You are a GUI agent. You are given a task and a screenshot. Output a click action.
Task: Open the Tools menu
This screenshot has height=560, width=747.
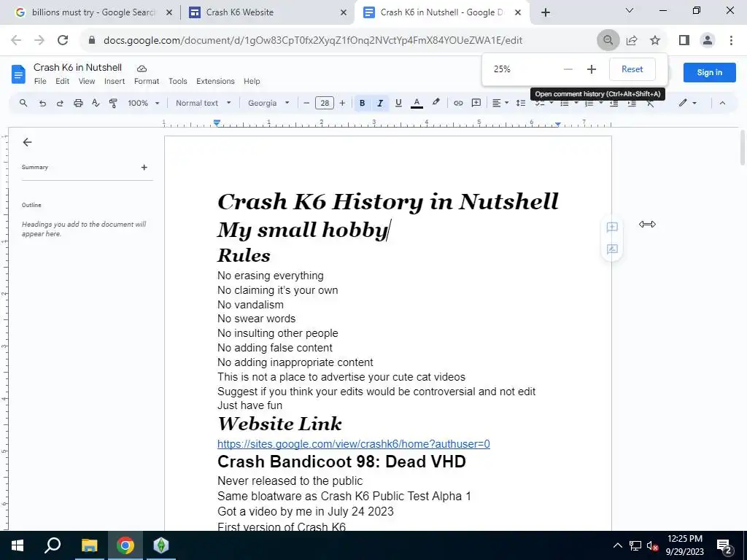pos(178,81)
